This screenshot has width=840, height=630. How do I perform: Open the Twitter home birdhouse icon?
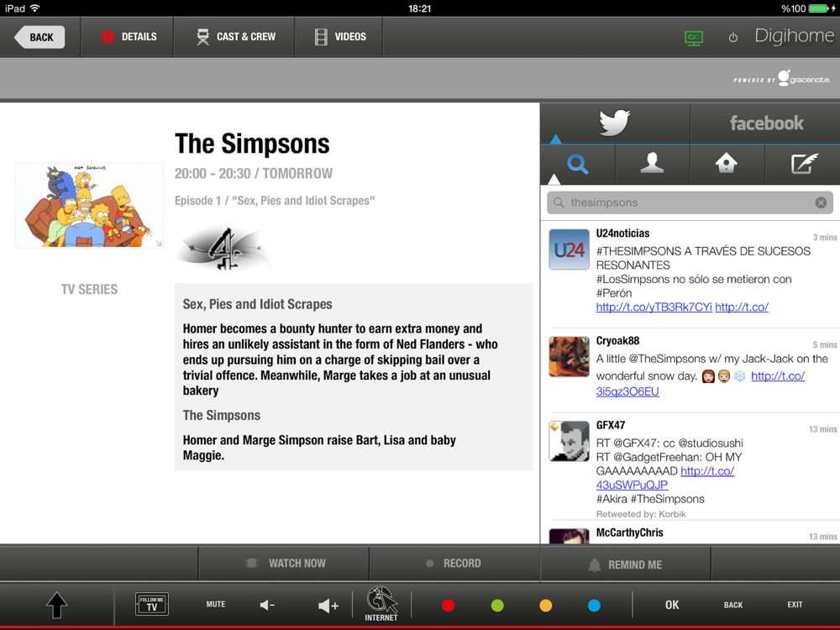click(x=727, y=164)
